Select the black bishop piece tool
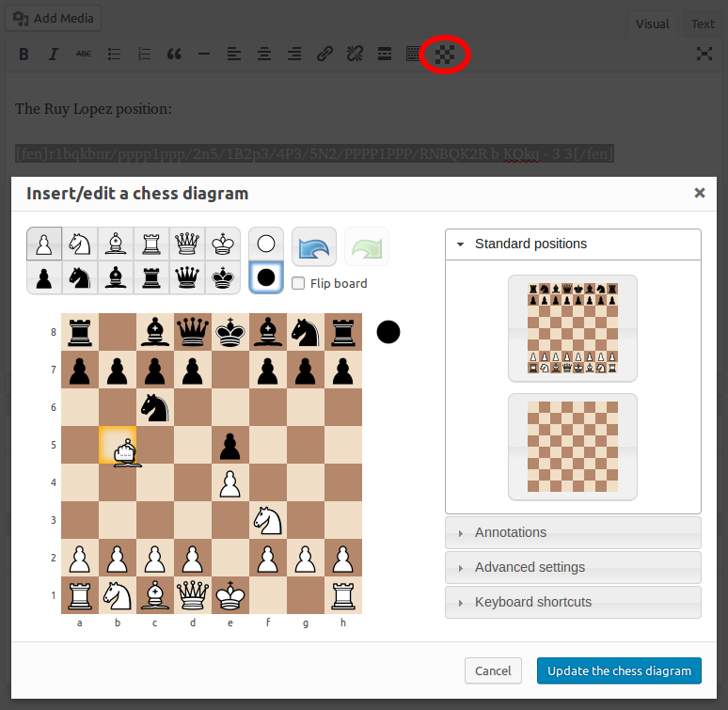The image size is (728, 710). click(x=116, y=278)
